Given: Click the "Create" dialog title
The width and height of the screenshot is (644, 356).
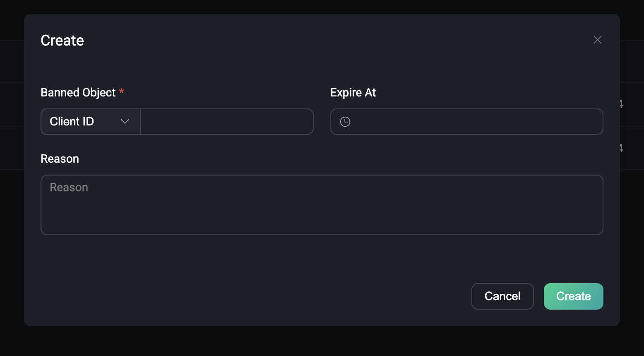Looking at the screenshot, I should (62, 41).
